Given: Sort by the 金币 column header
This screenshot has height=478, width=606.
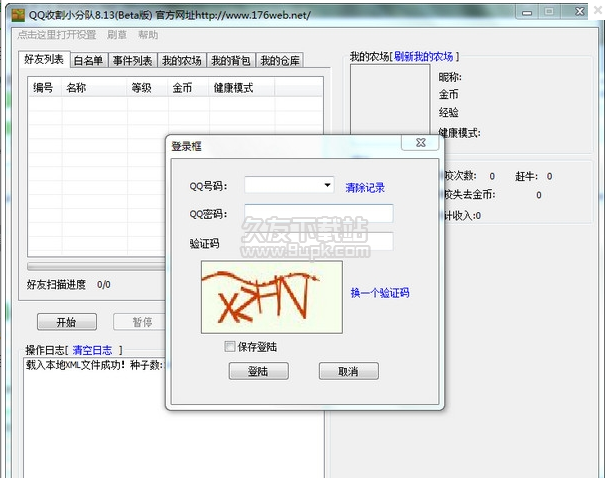Looking at the screenshot, I should point(189,88).
